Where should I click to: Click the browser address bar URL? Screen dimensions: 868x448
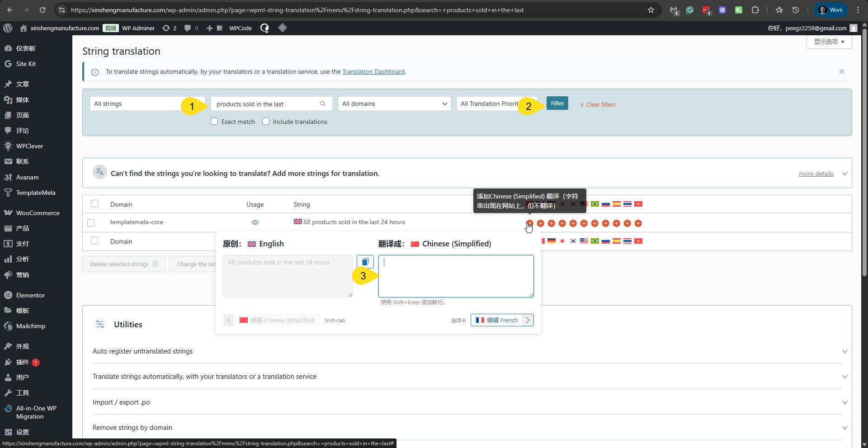click(297, 10)
